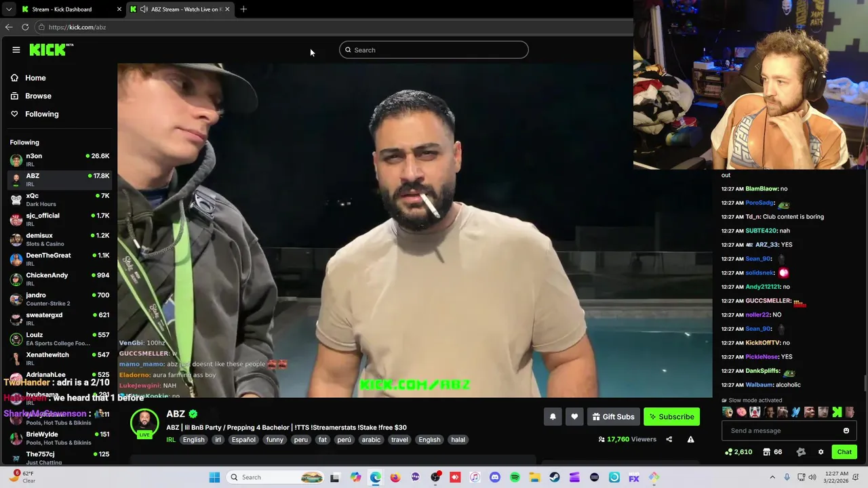Image resolution: width=868 pixels, height=488 pixels.
Task: Click the green Kick logo emote
Action: tap(837, 412)
